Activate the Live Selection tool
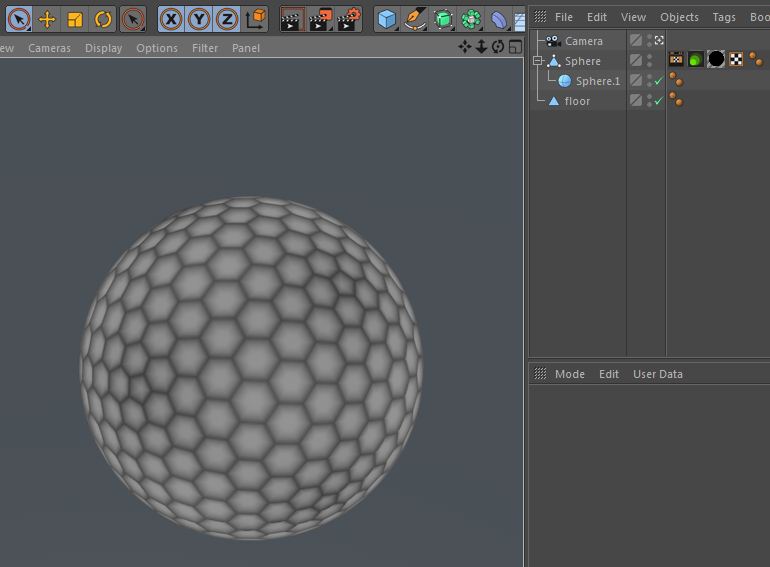 [x=19, y=19]
